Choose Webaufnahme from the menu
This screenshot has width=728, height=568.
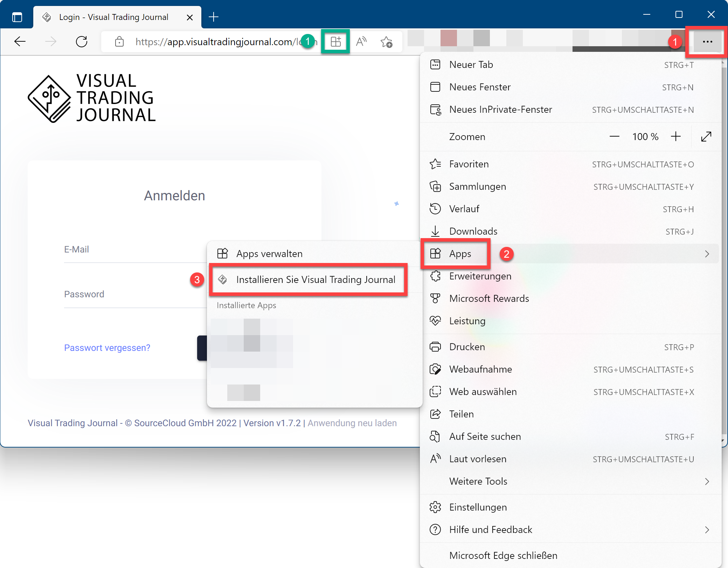click(x=570, y=369)
